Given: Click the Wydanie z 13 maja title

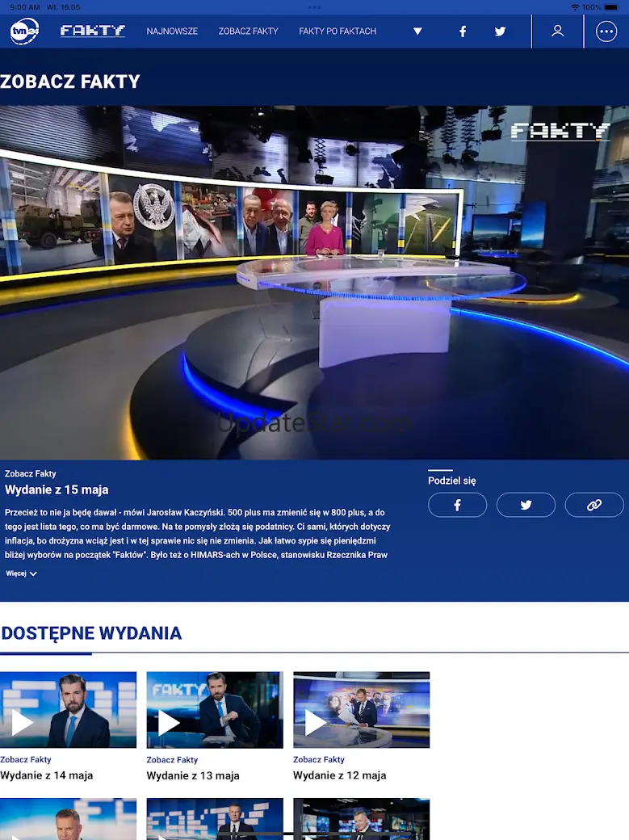Looking at the screenshot, I should point(193,775).
